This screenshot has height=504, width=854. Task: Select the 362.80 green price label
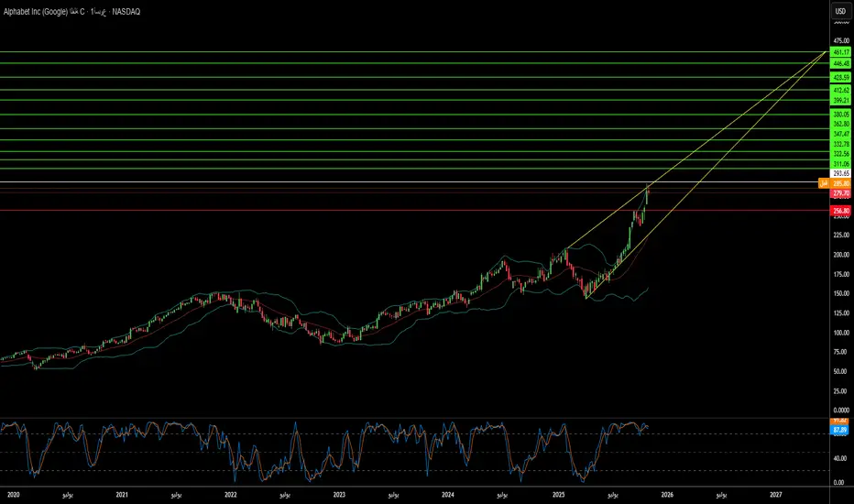click(840, 125)
